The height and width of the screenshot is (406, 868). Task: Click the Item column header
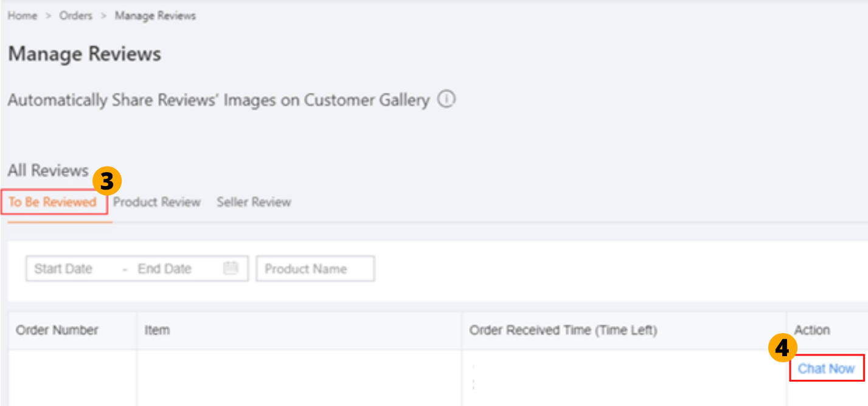click(157, 330)
